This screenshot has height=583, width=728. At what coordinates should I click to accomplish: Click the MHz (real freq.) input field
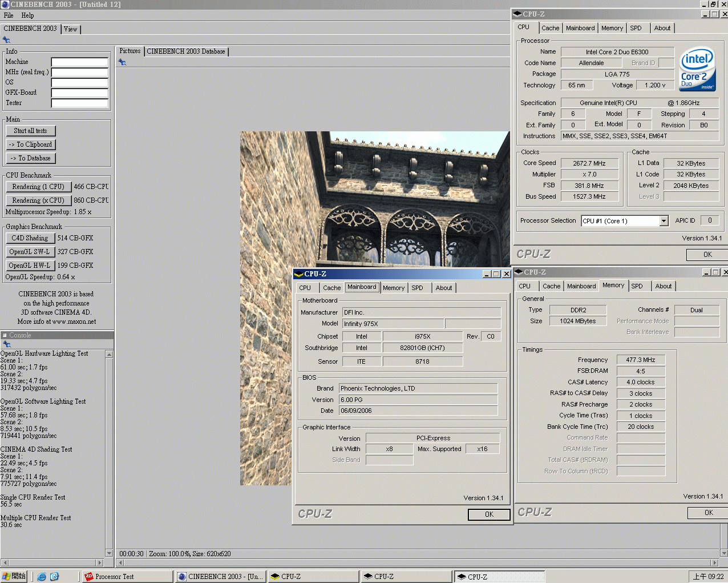(x=79, y=72)
